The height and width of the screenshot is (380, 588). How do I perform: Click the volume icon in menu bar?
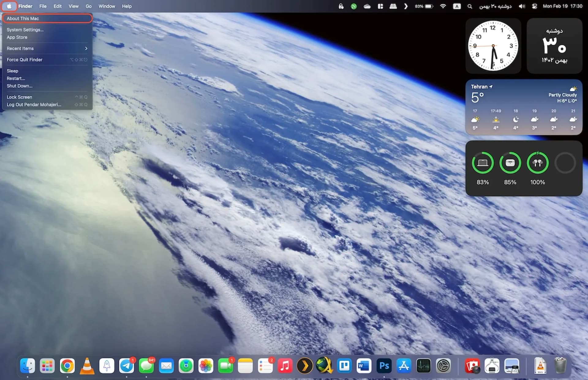522,6
